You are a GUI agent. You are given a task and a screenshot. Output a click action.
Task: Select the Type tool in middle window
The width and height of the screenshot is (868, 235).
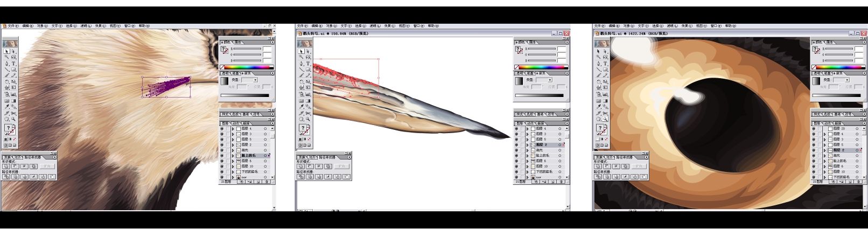[309, 64]
